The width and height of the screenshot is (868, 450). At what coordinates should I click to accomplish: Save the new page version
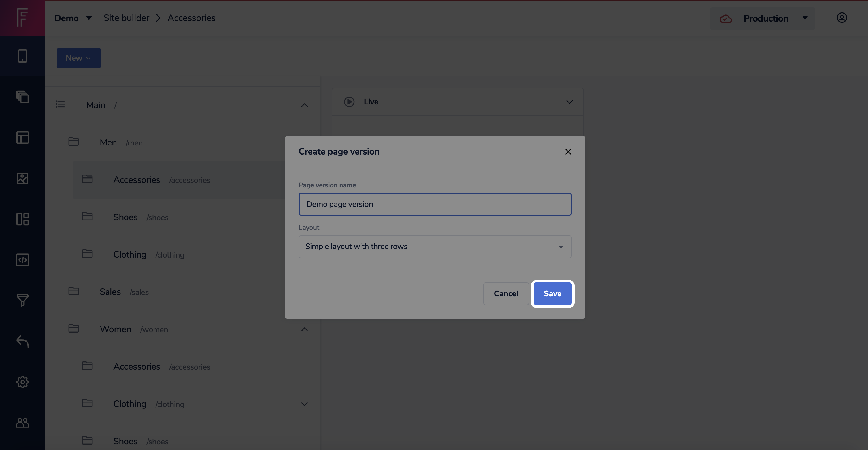pyautogui.click(x=552, y=294)
